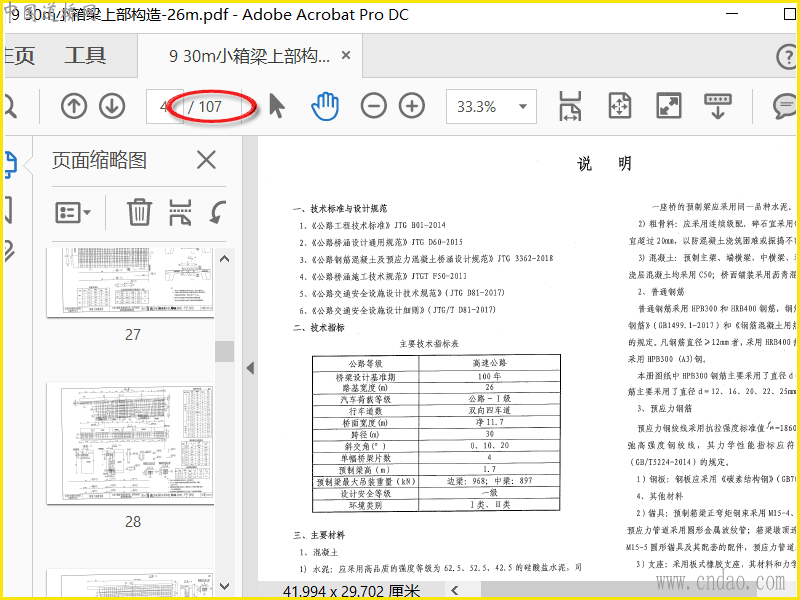The image size is (800, 600).
Task: Click table cell 高速公路
Action: tap(489, 363)
